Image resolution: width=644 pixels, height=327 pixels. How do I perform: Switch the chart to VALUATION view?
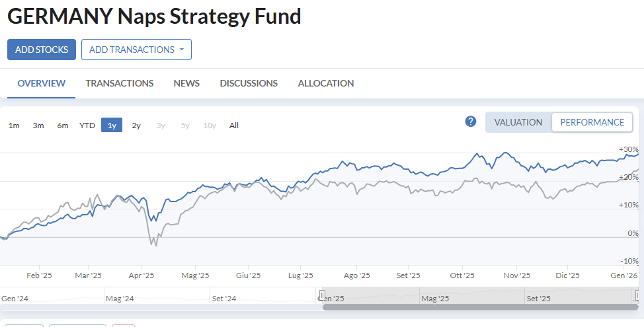(518, 122)
